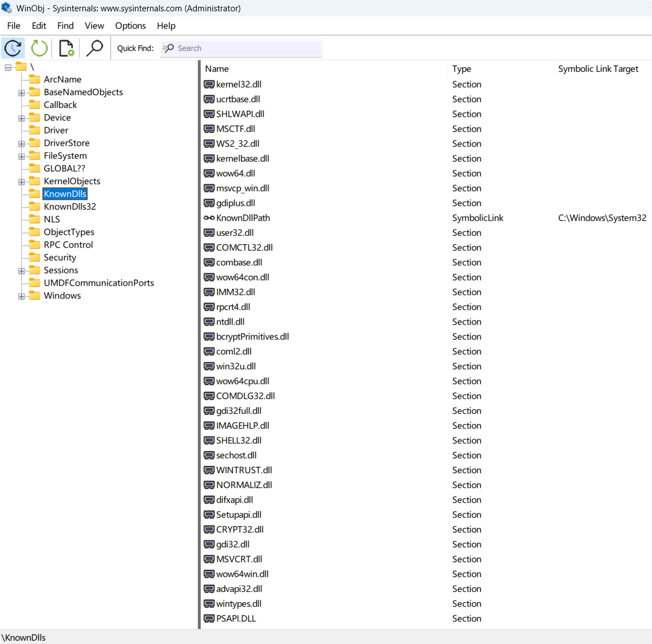Click the auto-refresh clock toolbar icon
Viewport: 652px width, 644px height.
(13, 48)
